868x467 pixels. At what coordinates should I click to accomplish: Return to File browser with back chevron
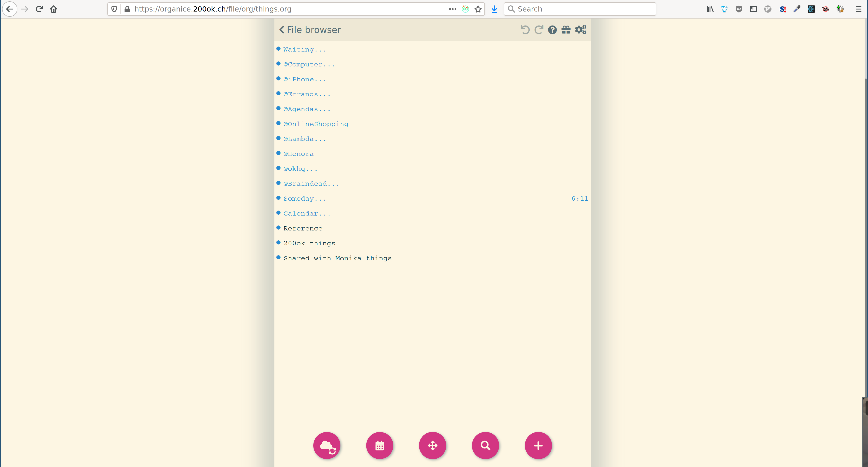coord(282,30)
